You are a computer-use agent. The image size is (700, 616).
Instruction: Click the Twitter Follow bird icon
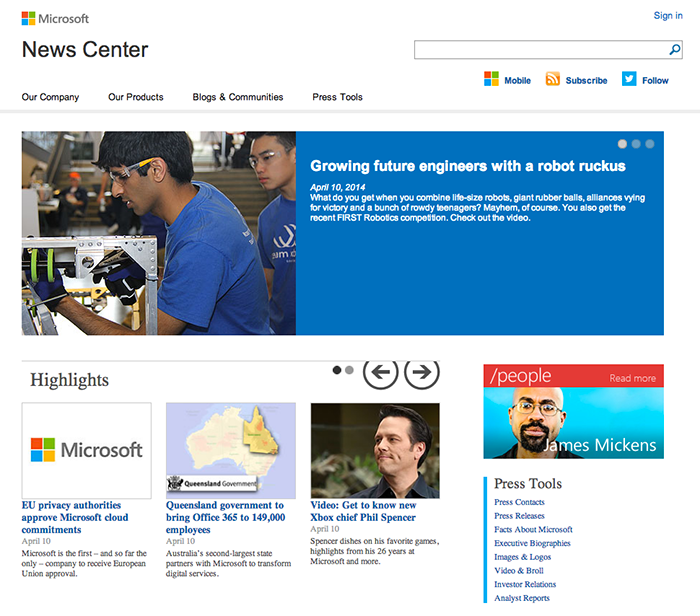point(629,79)
